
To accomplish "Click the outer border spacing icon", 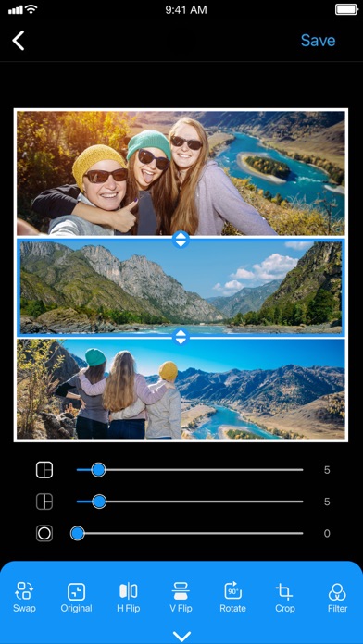I will click(x=44, y=469).
